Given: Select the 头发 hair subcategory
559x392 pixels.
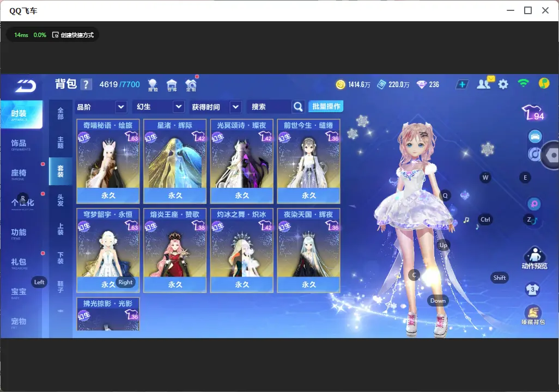Looking at the screenshot, I should click(60, 200).
